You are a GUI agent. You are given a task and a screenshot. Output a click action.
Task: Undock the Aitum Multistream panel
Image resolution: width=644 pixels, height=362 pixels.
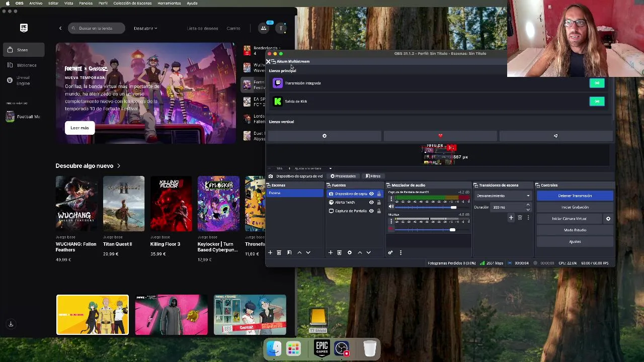(x=273, y=61)
